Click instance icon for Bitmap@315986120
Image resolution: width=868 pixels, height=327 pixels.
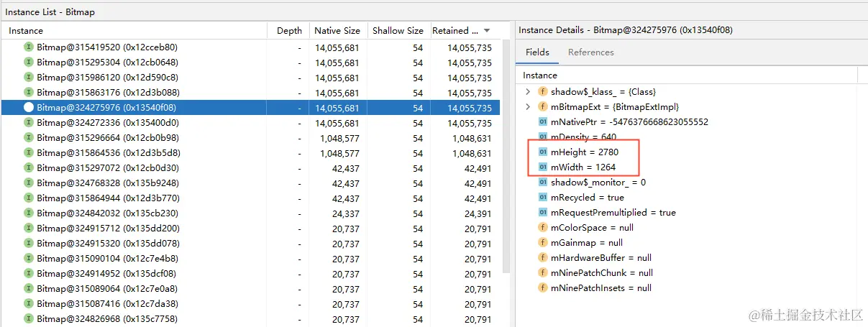[29, 78]
